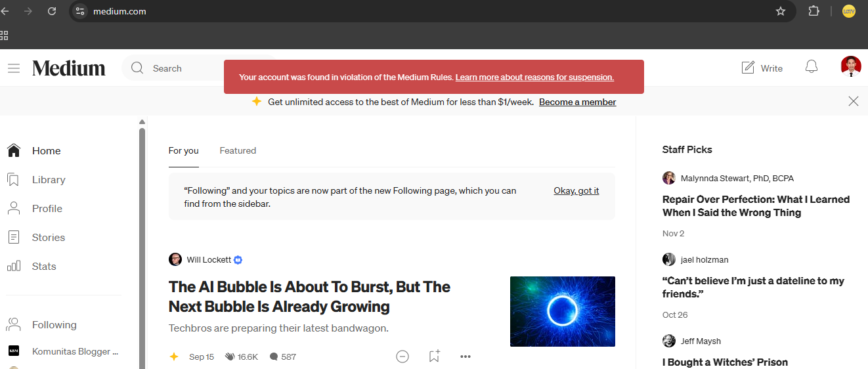This screenshot has width=868, height=369.
Task: Click Will Lockett's avatar
Action: pyautogui.click(x=175, y=259)
